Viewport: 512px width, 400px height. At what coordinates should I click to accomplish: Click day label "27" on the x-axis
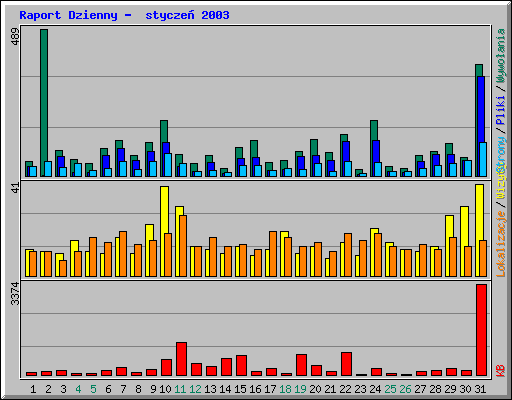pos(420,389)
